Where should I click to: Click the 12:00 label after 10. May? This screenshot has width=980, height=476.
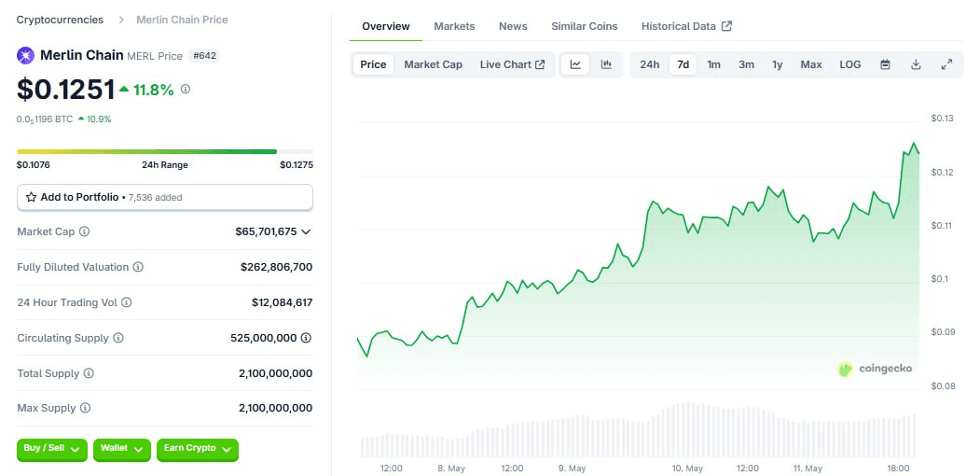(748, 468)
